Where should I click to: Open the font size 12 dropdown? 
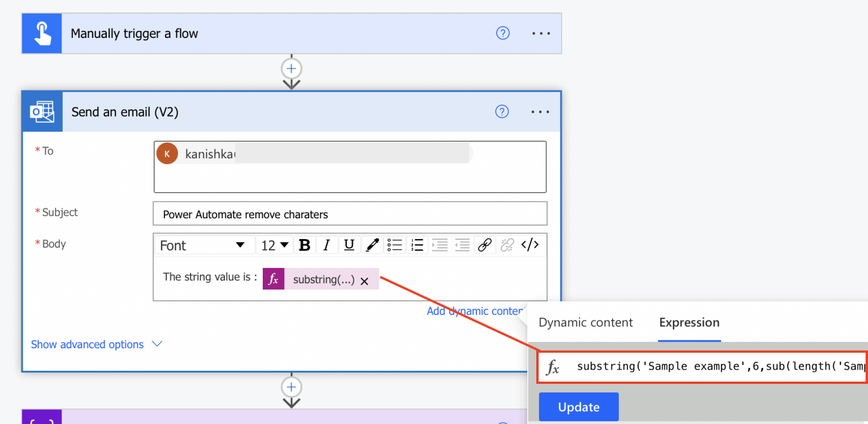click(x=274, y=244)
